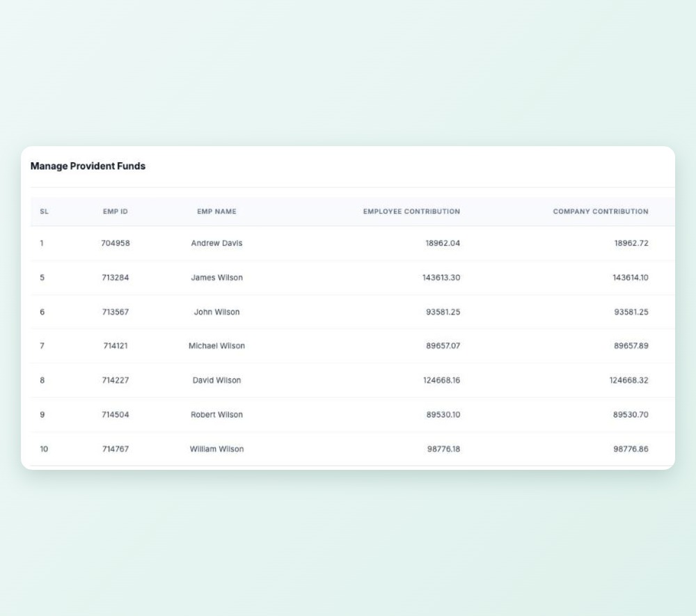Click serial number "6" in John Wilson row
Viewport: 696px width, 616px height.
pos(42,312)
